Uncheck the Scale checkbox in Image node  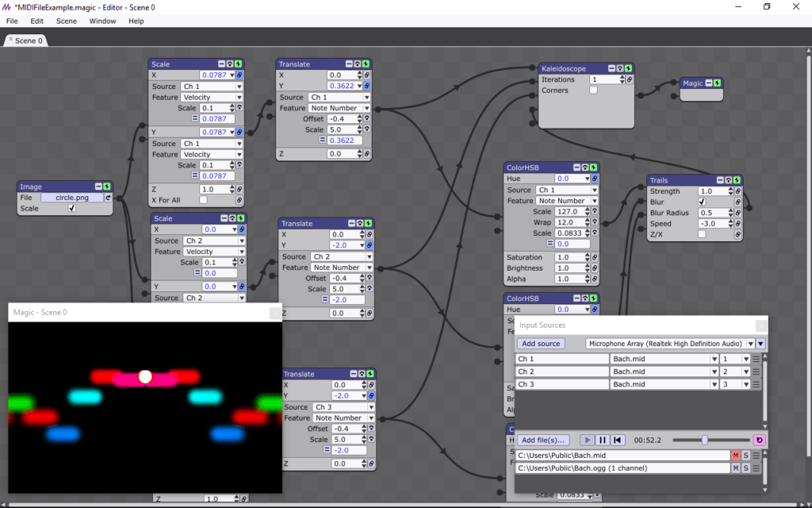pos(72,209)
